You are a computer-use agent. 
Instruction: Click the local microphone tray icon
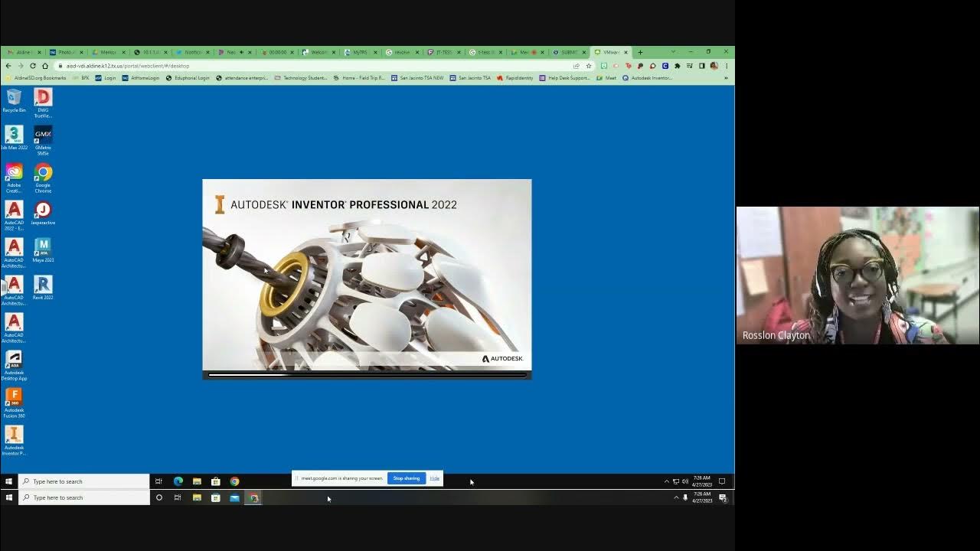pyautogui.click(x=685, y=497)
